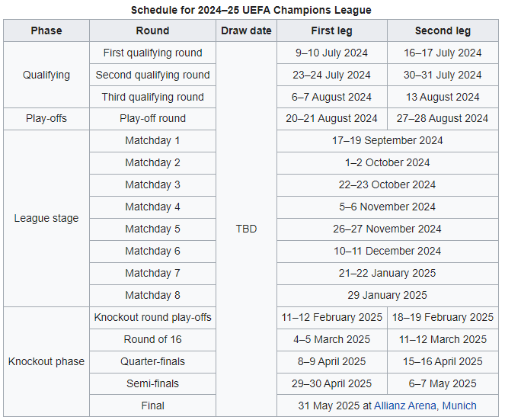Click the table caption title text

coord(251,10)
